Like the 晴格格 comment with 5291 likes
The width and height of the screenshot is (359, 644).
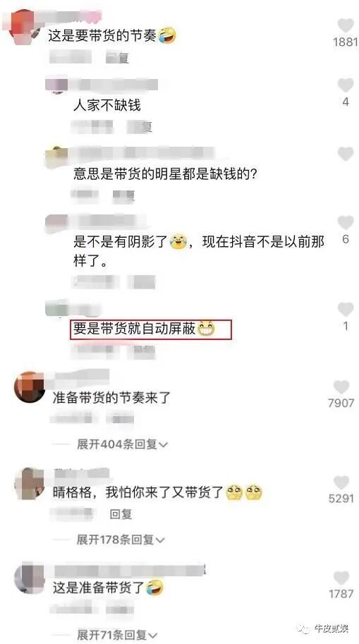point(341,483)
